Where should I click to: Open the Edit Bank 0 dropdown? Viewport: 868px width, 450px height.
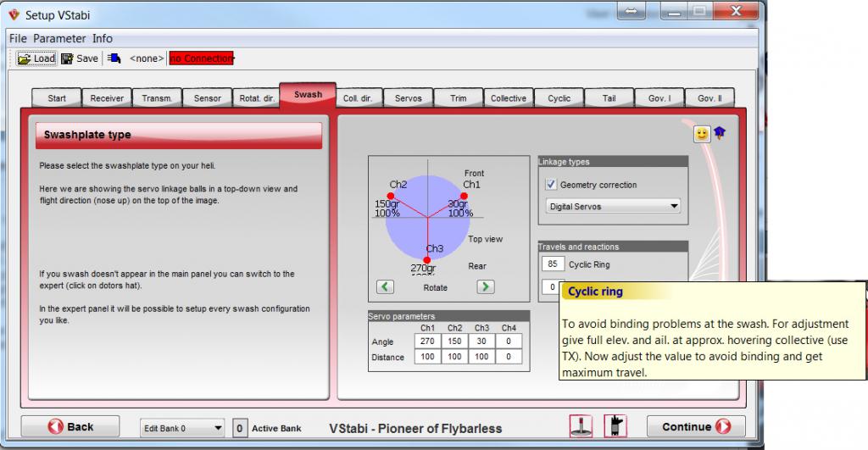tap(181, 427)
